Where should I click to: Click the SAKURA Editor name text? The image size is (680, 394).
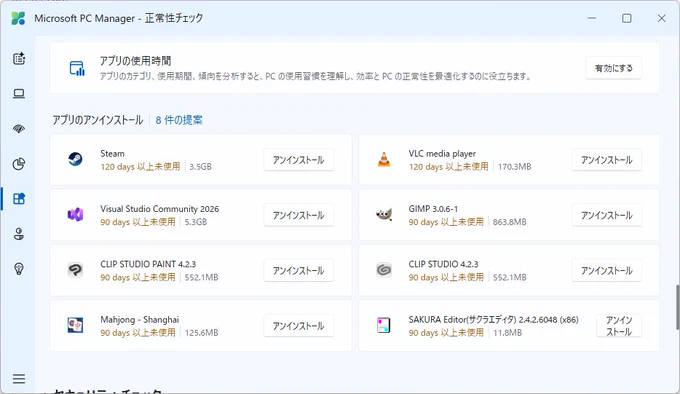(494, 319)
